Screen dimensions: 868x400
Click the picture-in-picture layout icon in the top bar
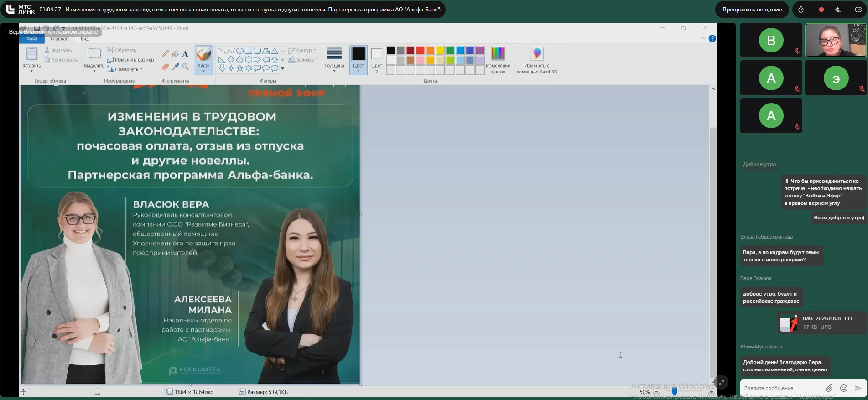[x=858, y=10]
